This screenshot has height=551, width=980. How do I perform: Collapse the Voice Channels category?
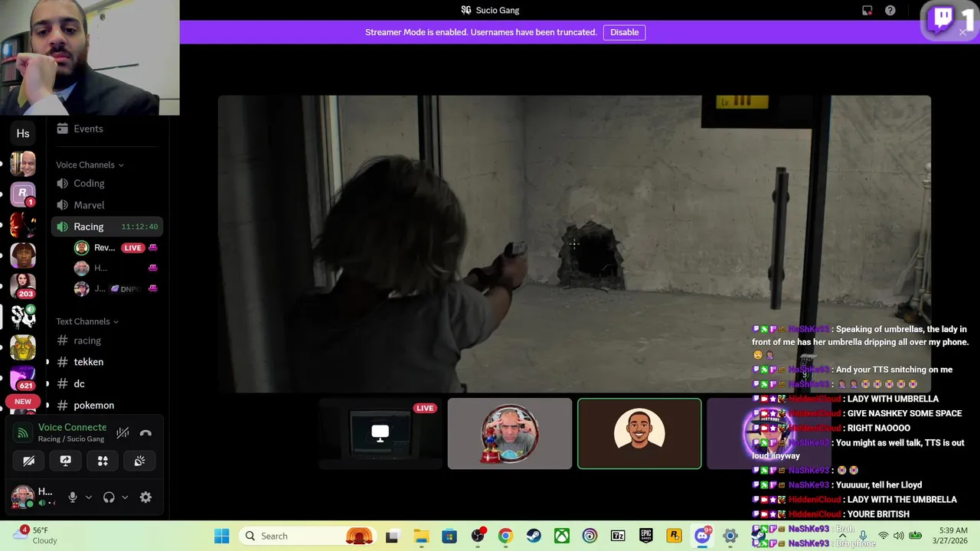[90, 165]
